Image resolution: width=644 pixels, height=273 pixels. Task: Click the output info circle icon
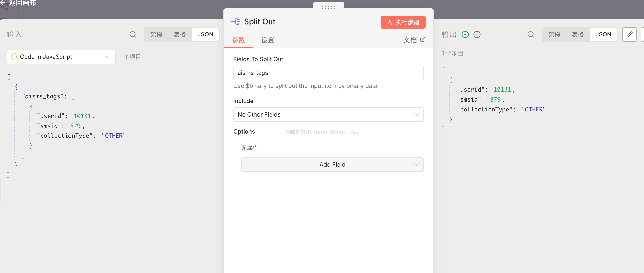pyautogui.click(x=477, y=34)
